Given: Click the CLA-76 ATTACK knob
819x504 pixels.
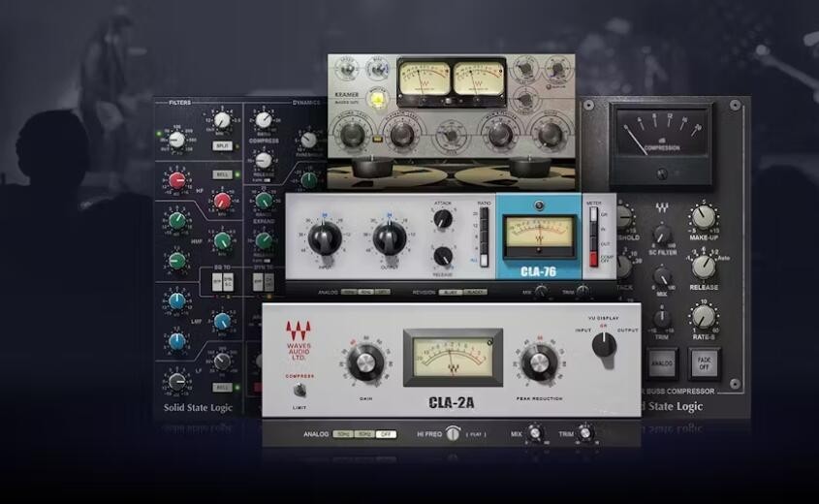Looking at the screenshot, I should 443,219.
